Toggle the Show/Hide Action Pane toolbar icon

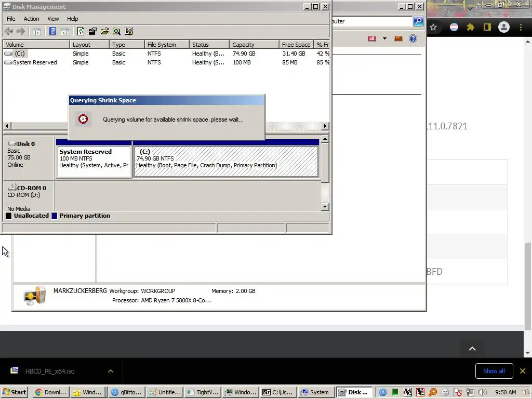point(65,32)
